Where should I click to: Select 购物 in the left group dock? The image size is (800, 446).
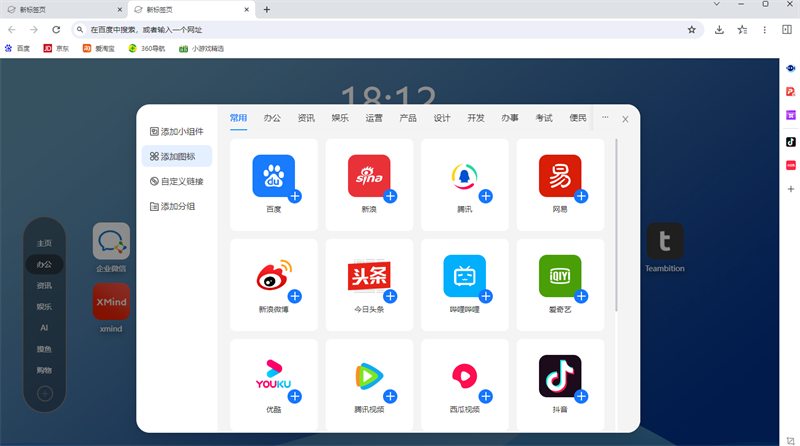click(x=44, y=370)
